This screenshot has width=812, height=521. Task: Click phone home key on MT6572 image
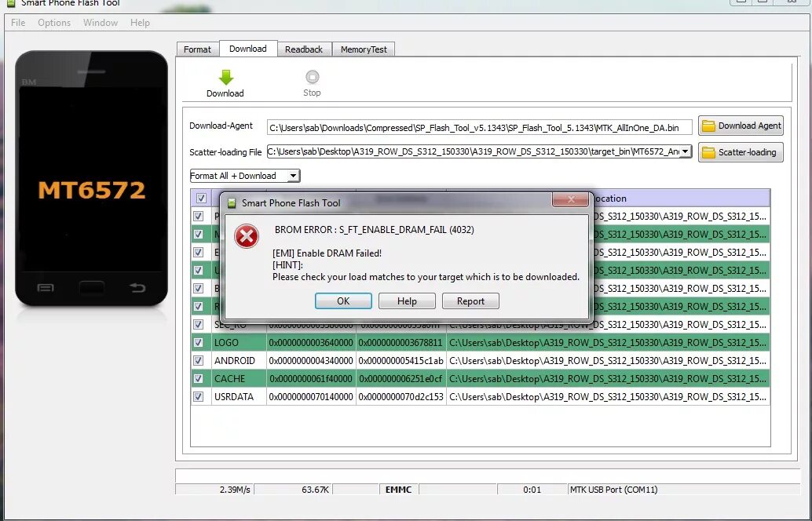click(91, 287)
